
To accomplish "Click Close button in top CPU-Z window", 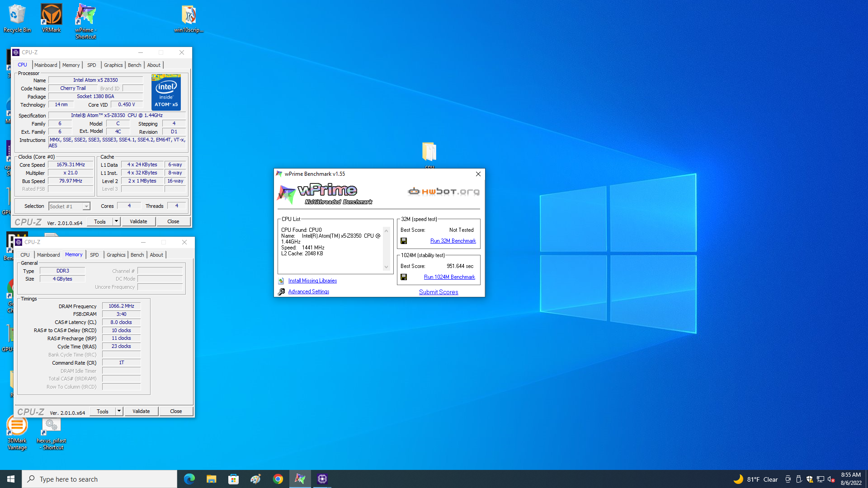I will click(x=173, y=221).
